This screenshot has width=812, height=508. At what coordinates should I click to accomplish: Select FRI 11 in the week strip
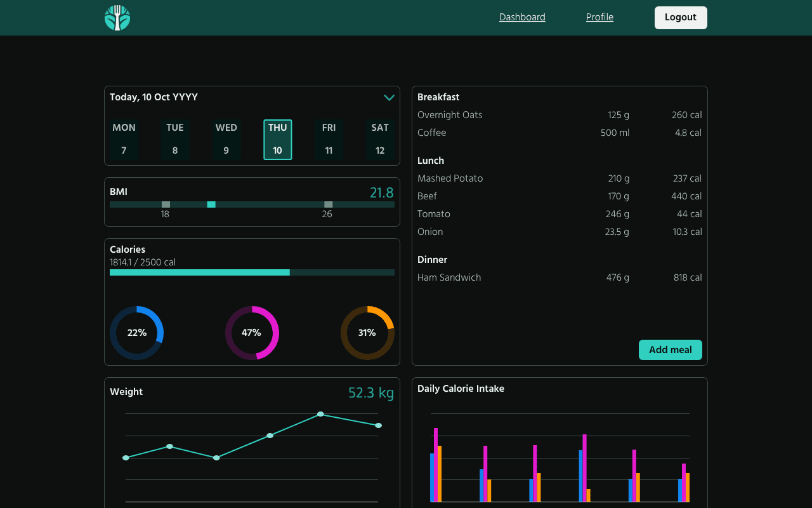(x=329, y=140)
